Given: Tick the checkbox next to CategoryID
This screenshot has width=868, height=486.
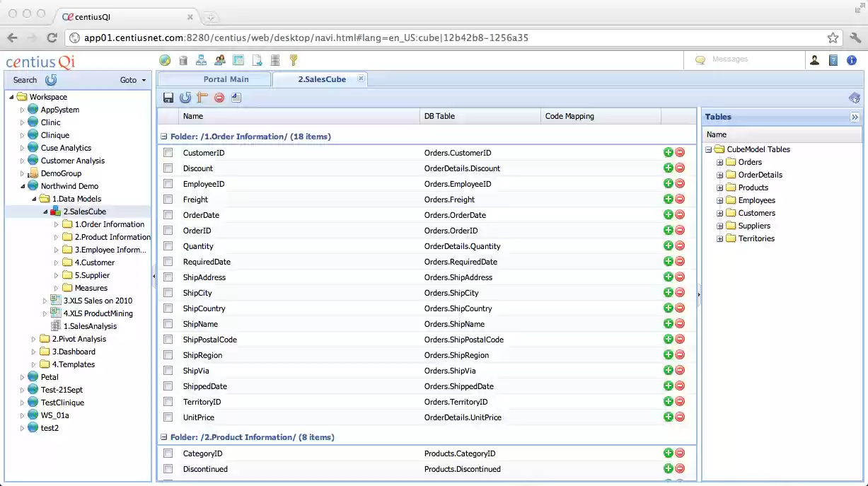Looking at the screenshot, I should click(x=168, y=453).
